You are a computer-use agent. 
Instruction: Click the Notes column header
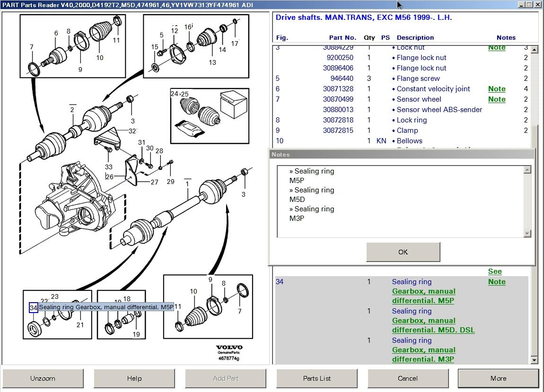click(506, 37)
